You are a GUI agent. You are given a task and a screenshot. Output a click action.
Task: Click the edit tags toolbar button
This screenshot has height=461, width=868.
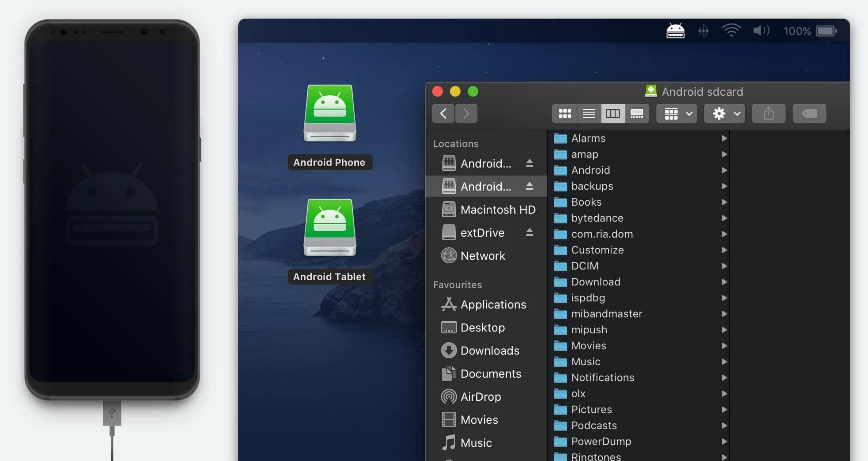coord(809,113)
